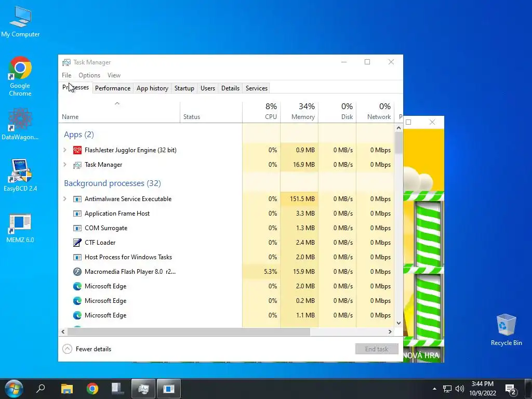
Task: Open the MEMZ 6.0 desktop shortcut
Action: click(20, 228)
